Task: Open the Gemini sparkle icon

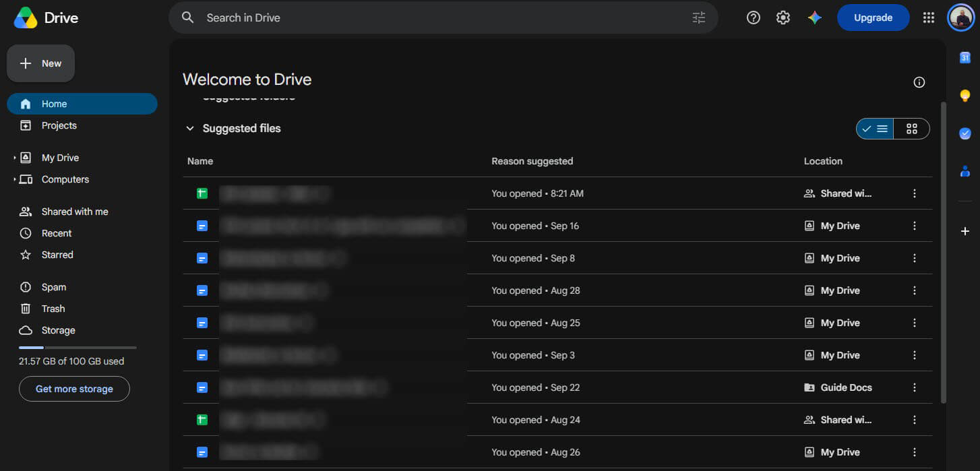Action: 815,18
